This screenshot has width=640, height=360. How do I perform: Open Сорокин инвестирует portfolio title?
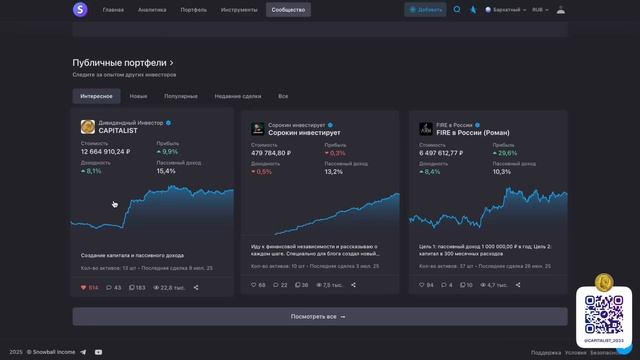coord(304,133)
